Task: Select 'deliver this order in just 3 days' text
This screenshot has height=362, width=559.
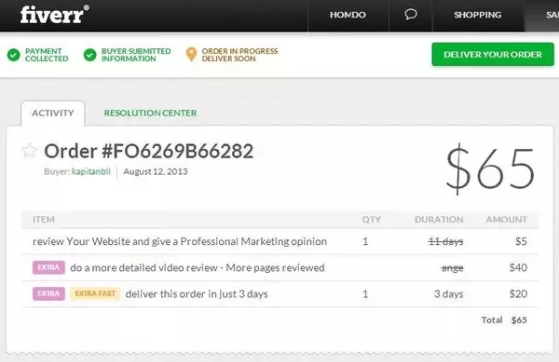Action: 196,294
